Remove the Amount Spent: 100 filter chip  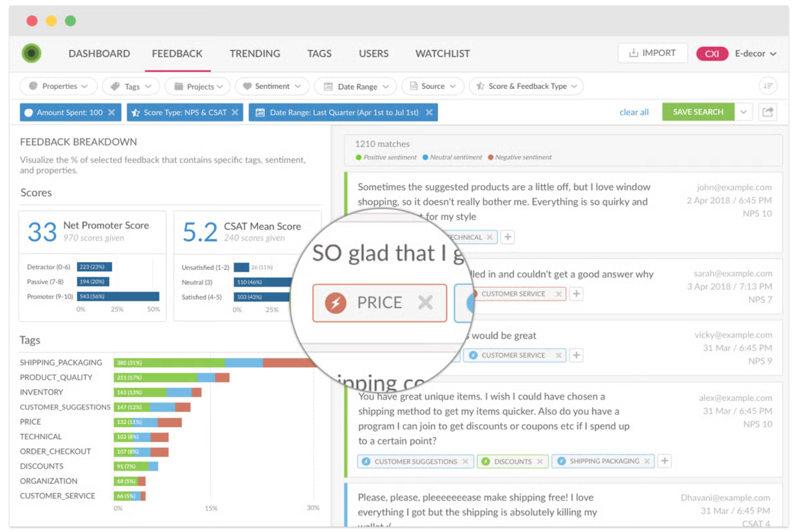point(112,112)
